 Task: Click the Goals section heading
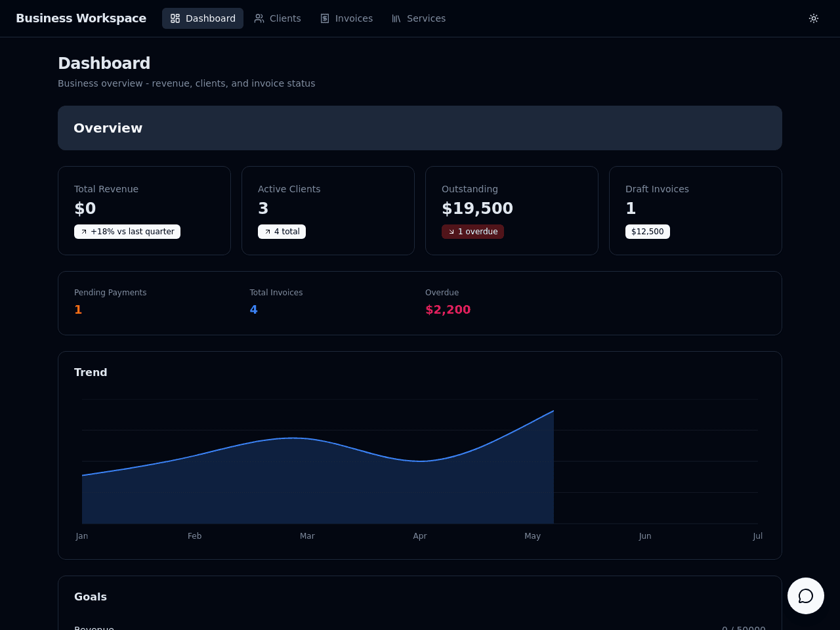click(91, 597)
